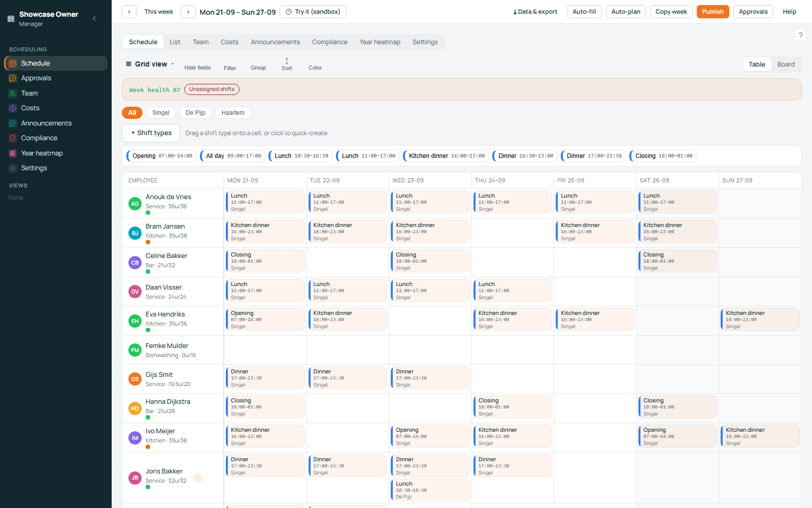
Task: Open the Hide fields menu
Action: (x=197, y=68)
